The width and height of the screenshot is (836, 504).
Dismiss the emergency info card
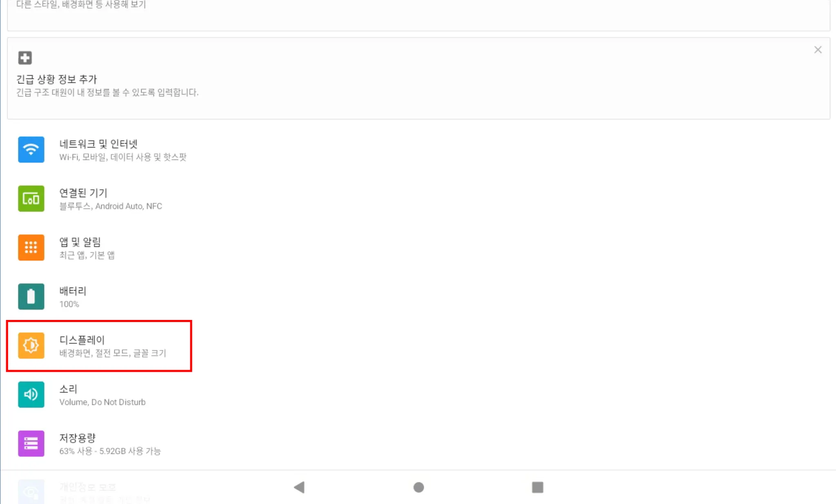pyautogui.click(x=818, y=50)
